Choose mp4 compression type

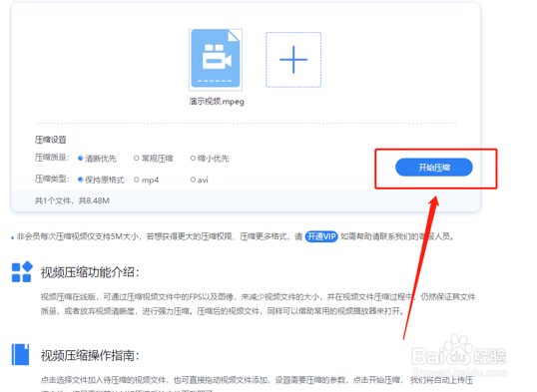coord(147,180)
